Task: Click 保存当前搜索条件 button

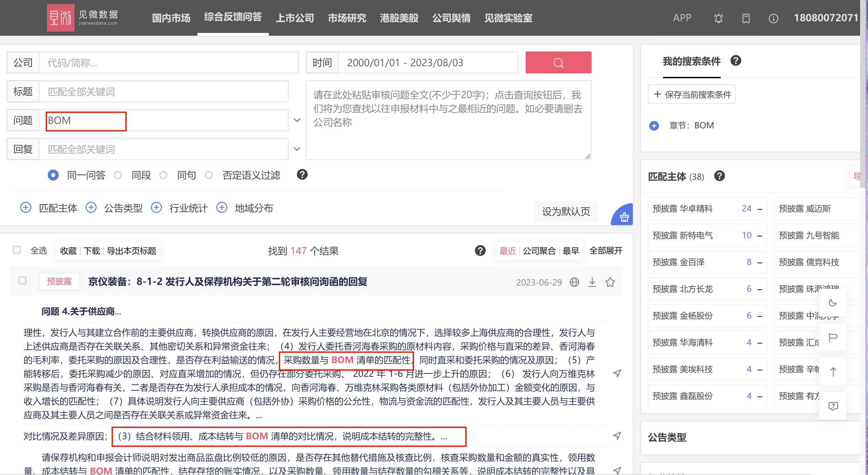Action: (692, 94)
